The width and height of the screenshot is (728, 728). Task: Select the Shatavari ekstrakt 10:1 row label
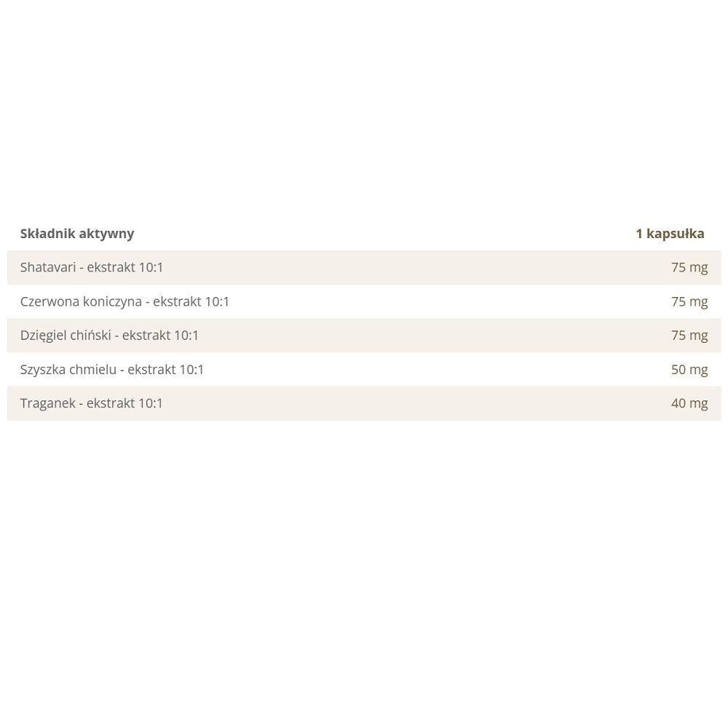click(92, 267)
